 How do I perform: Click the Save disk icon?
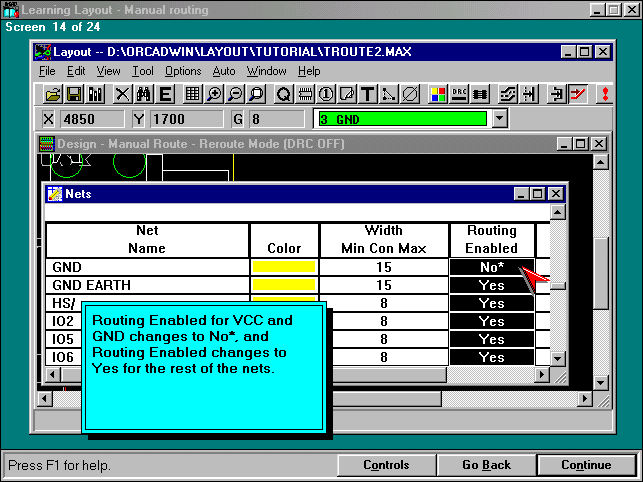point(74,94)
